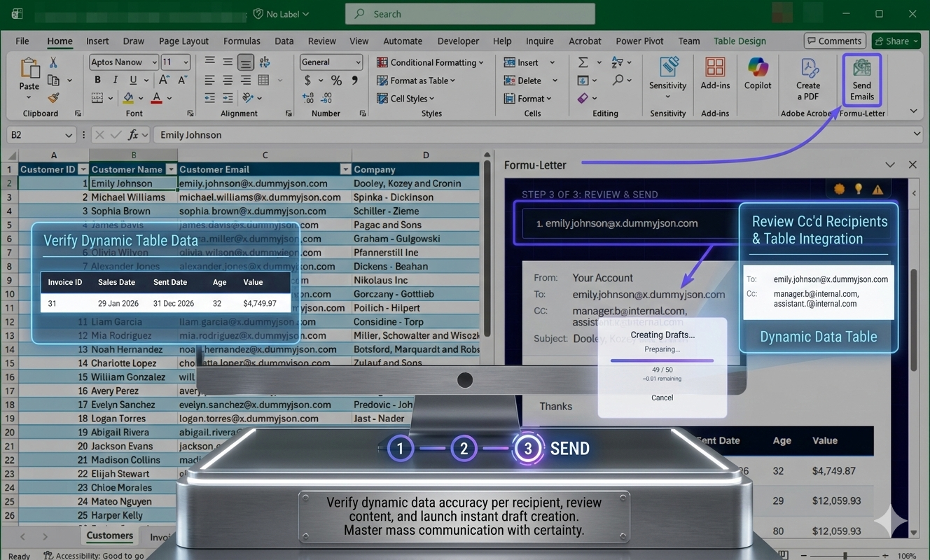
Task: Click the Share button
Action: (x=895, y=41)
